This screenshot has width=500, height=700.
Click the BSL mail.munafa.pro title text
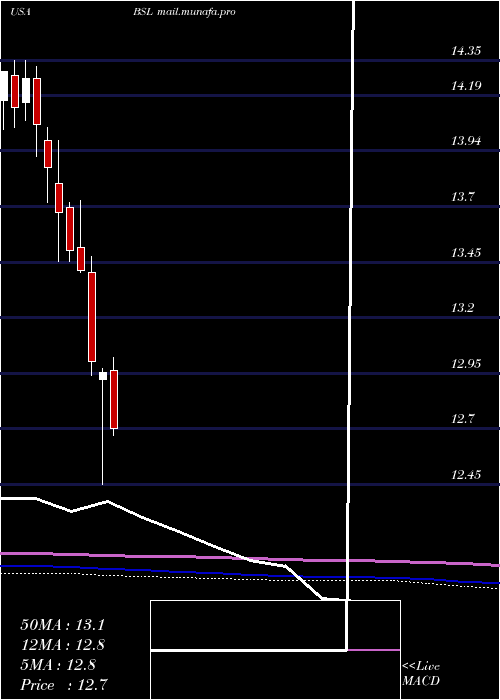[184, 12]
